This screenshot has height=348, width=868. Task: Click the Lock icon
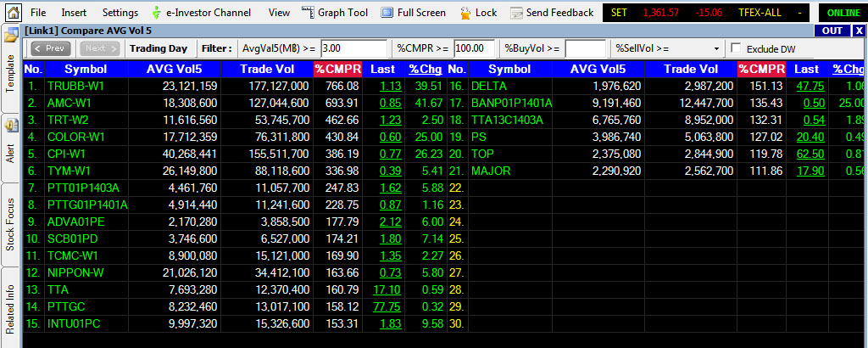(466, 12)
